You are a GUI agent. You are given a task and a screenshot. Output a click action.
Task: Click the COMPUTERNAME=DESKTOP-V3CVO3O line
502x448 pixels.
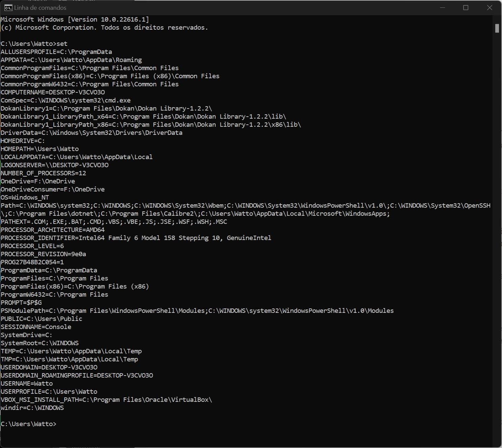click(53, 92)
